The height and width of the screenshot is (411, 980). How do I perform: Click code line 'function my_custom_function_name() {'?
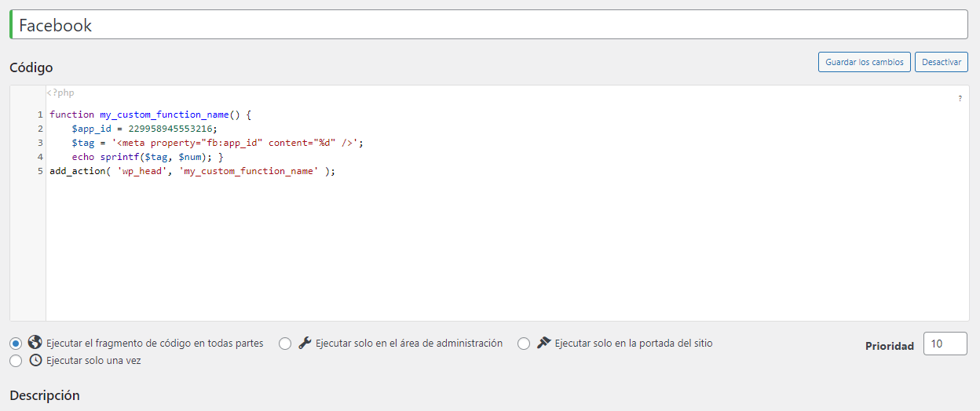(x=150, y=115)
